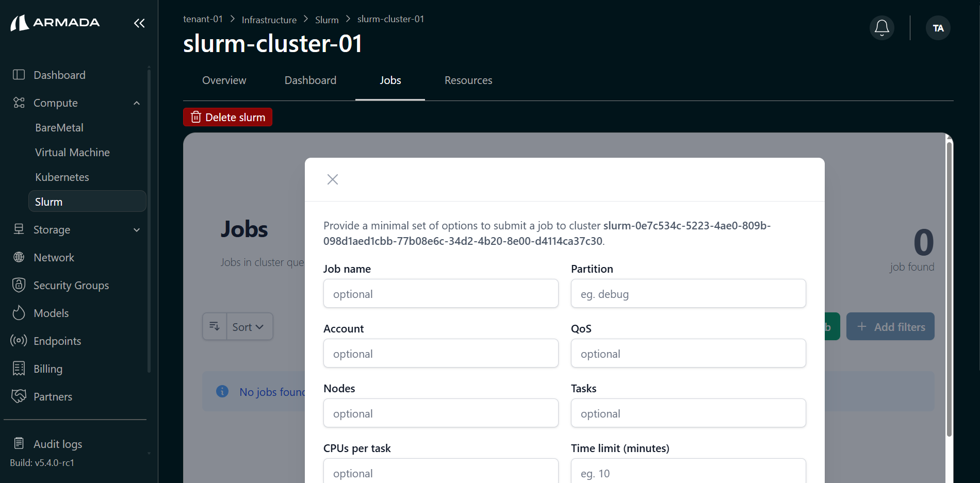Focus the Tasks field

click(689, 413)
